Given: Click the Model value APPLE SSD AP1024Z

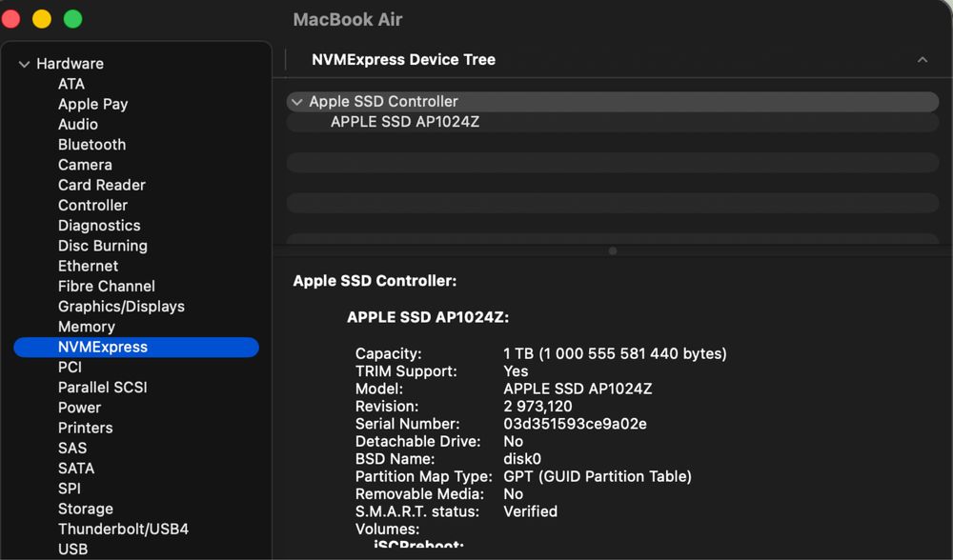Looking at the screenshot, I should coord(578,389).
